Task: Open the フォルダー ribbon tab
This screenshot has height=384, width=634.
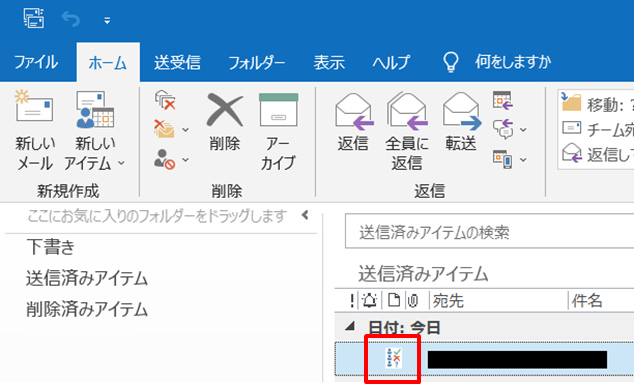Action: (x=256, y=63)
